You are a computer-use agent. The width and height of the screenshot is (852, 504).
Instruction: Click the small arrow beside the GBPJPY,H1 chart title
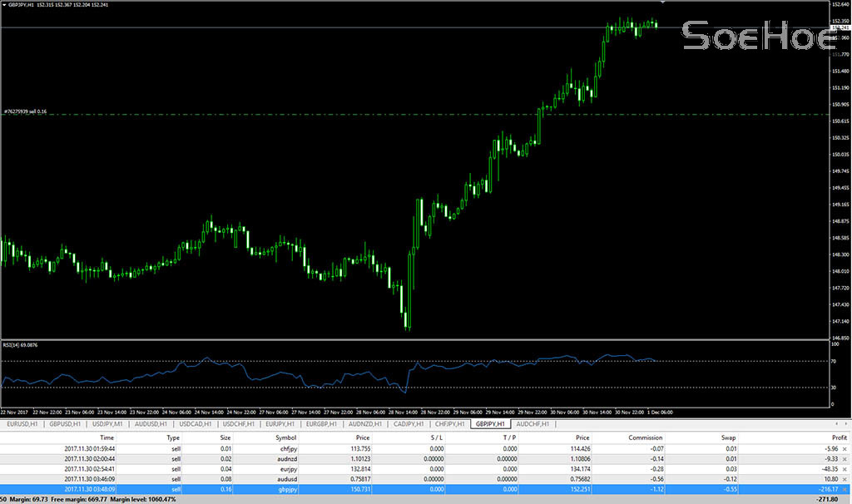(x=4, y=5)
